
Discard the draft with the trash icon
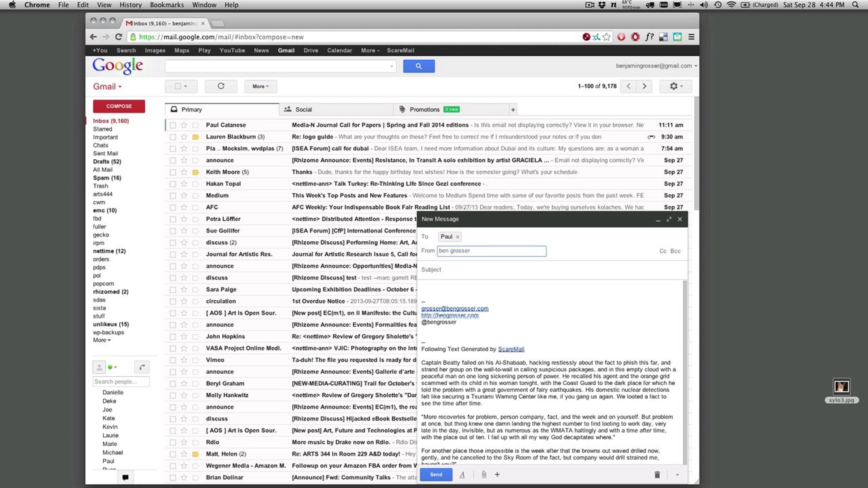click(x=657, y=475)
